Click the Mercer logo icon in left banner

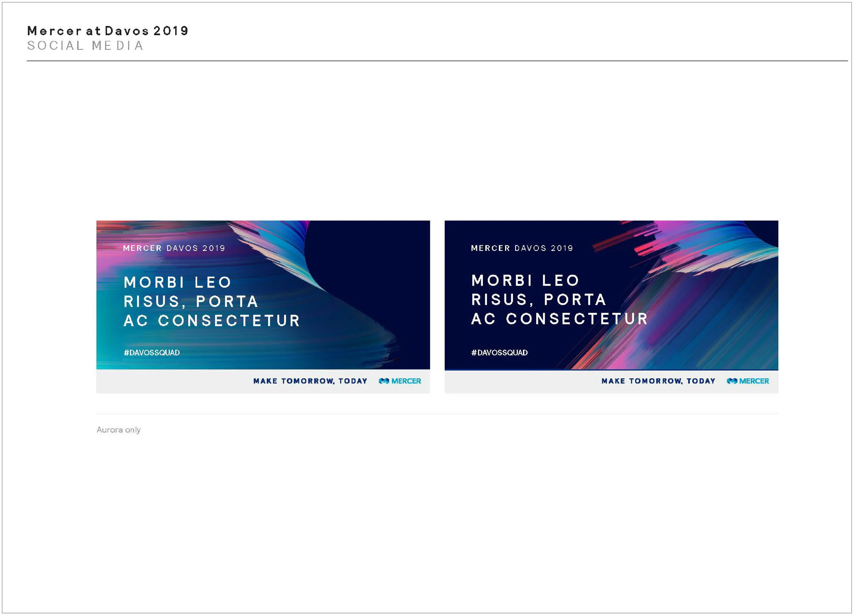click(384, 381)
